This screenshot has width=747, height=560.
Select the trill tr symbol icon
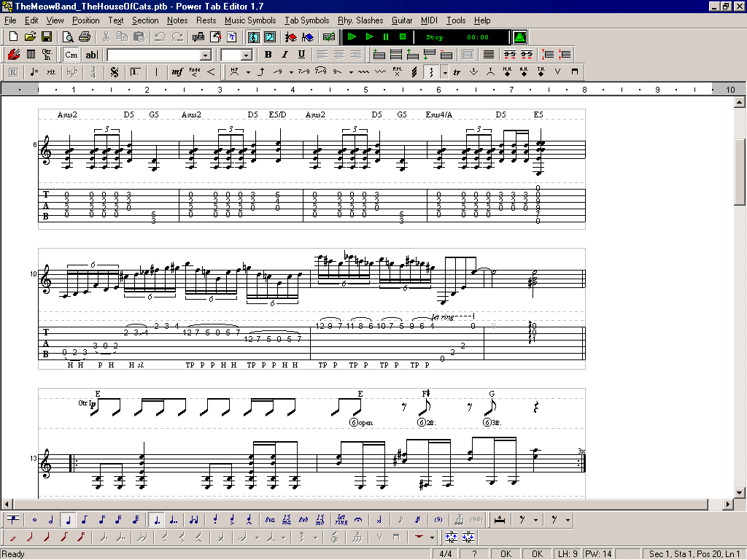click(x=457, y=72)
